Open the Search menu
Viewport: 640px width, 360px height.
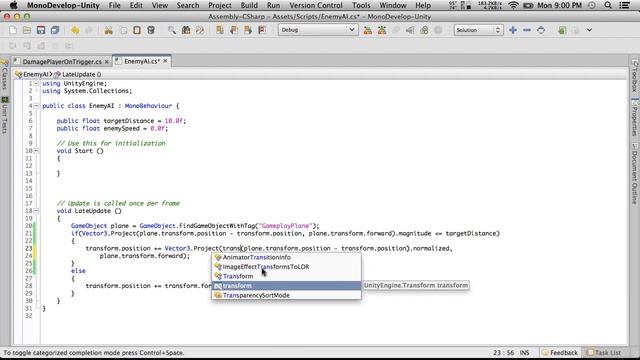pos(188,5)
